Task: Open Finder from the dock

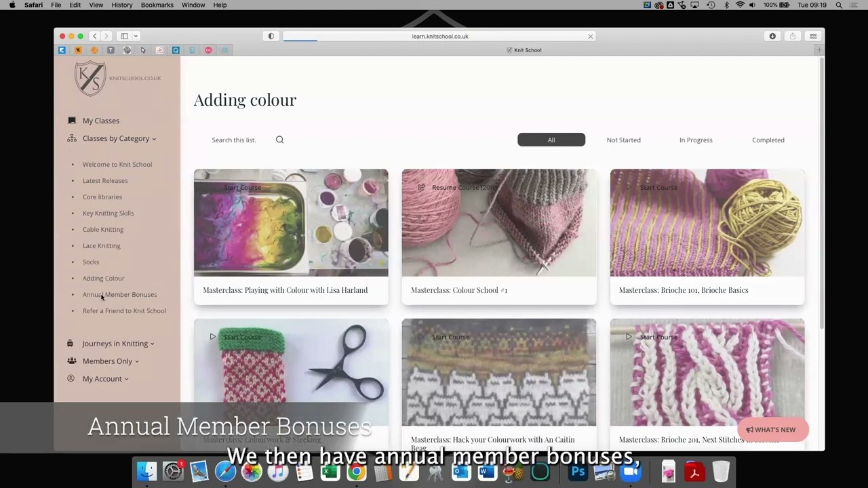Action: 146,471
